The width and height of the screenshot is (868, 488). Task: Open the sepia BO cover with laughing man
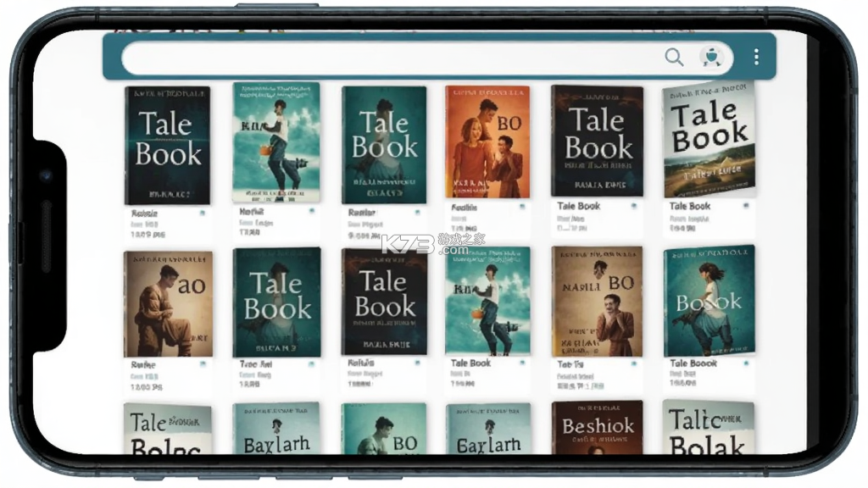(598, 302)
